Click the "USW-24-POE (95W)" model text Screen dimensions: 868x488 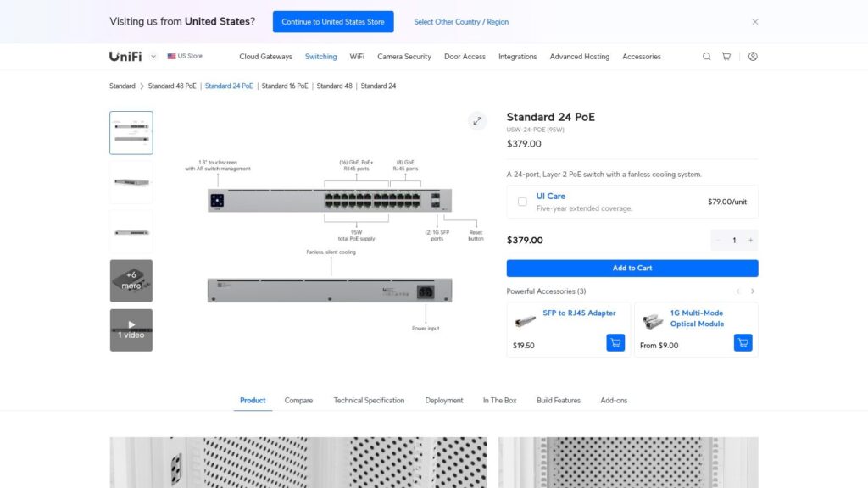coord(536,130)
